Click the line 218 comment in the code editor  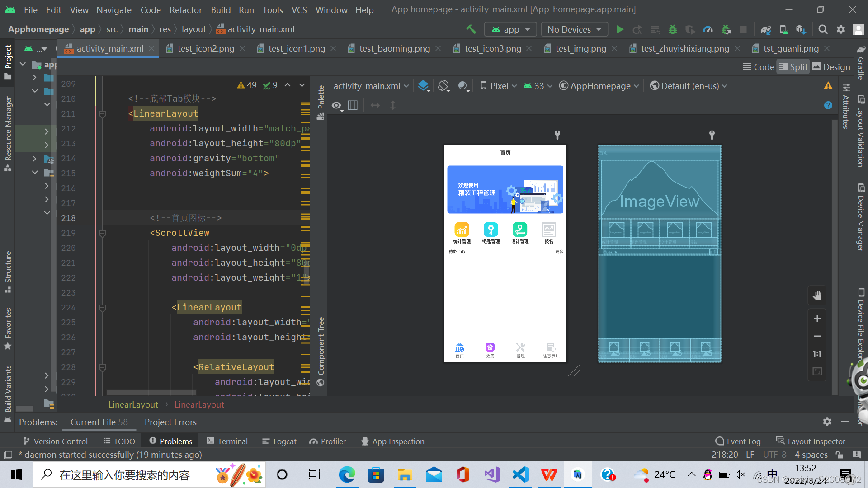pos(185,218)
